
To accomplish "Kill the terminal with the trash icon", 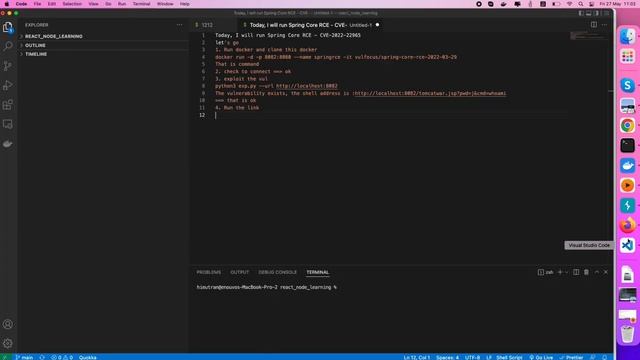I will [x=586, y=272].
